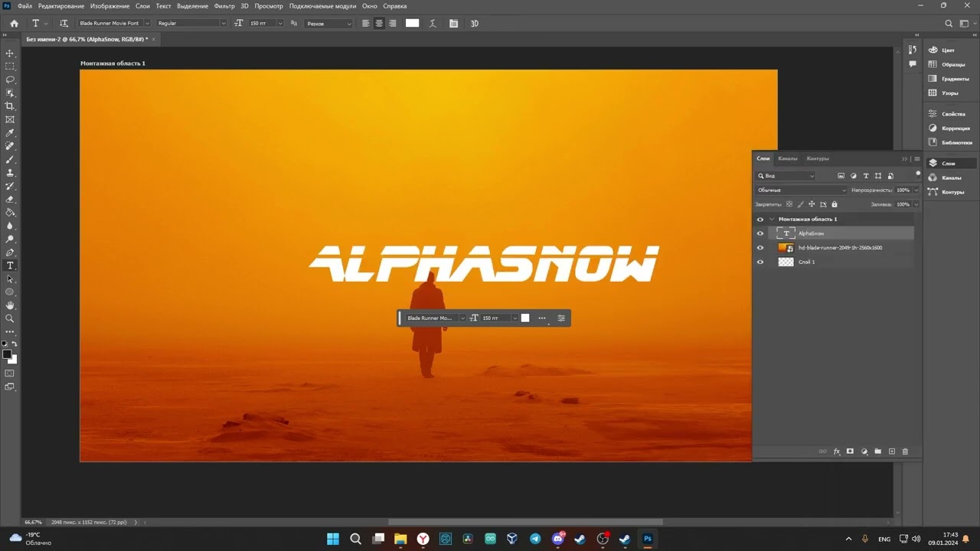
Task: Delete layer trash icon
Action: click(905, 452)
